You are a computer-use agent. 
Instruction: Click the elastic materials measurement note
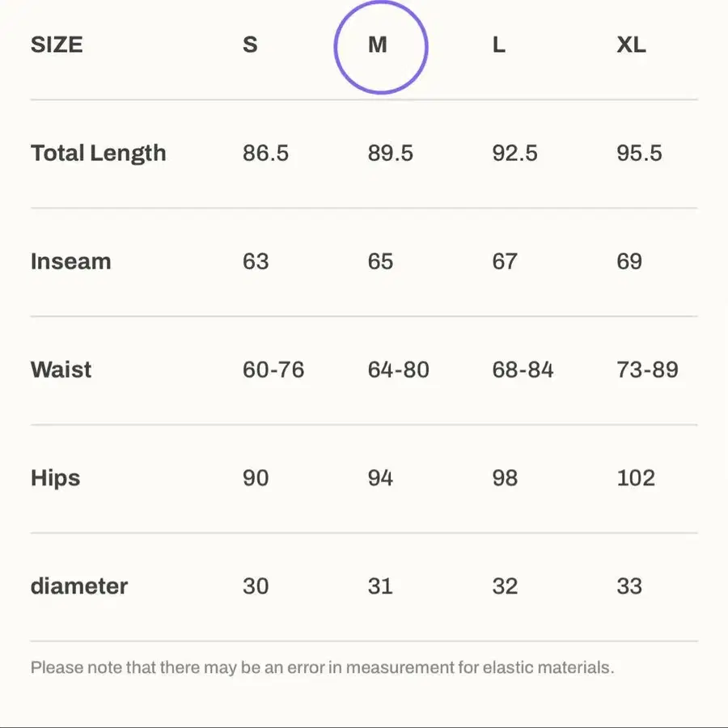coord(322,668)
